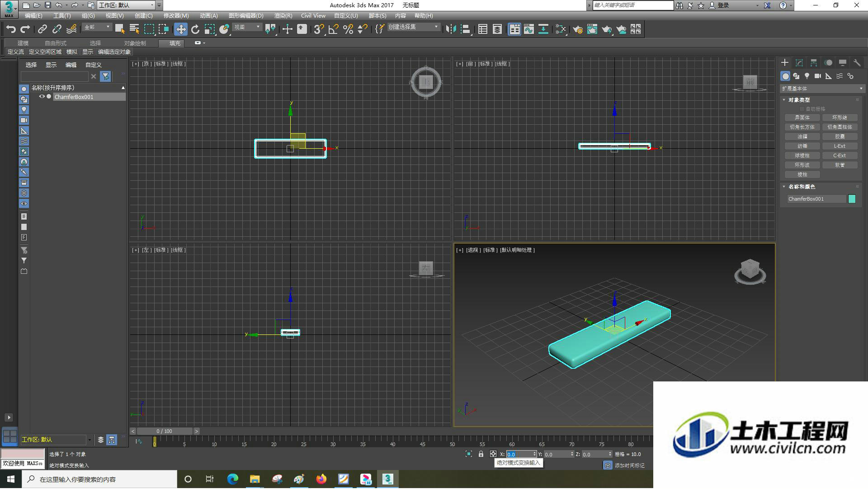Open the 渲染(R) menu

tap(283, 16)
